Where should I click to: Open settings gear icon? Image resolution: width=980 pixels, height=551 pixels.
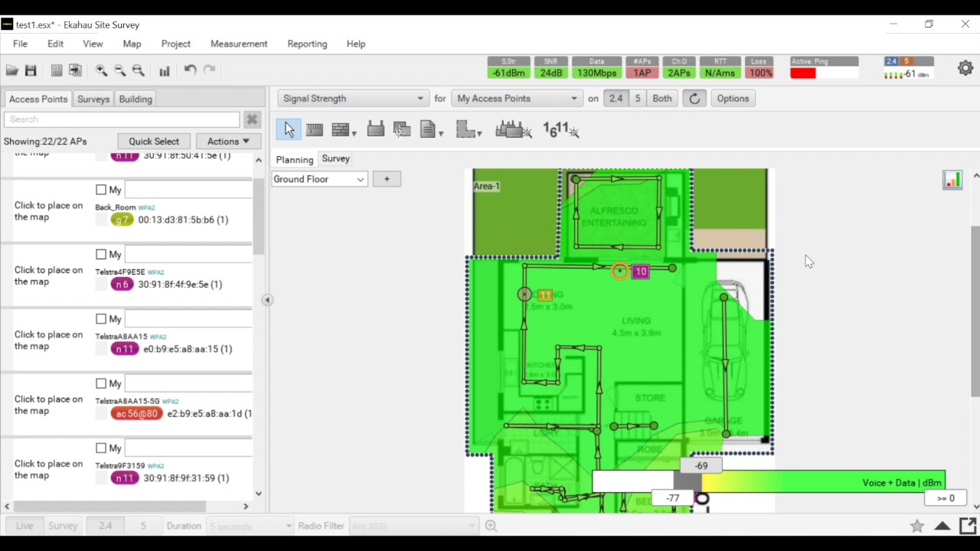[x=965, y=68]
